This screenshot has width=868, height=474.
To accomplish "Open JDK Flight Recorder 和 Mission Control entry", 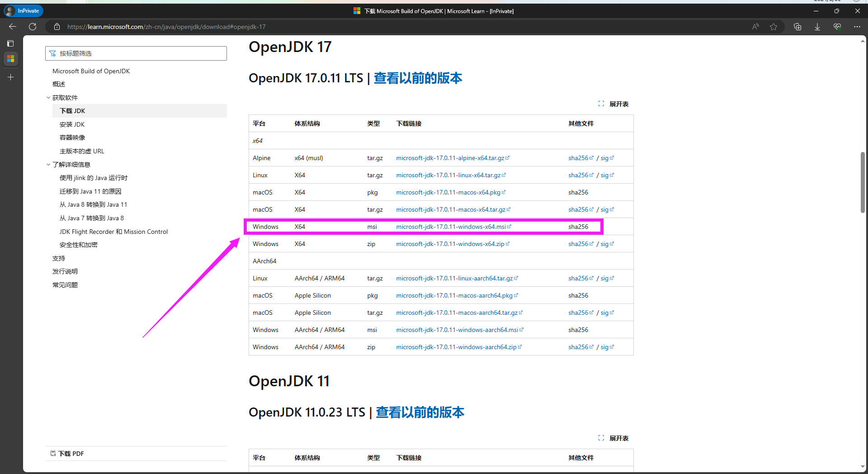I will click(x=113, y=232).
